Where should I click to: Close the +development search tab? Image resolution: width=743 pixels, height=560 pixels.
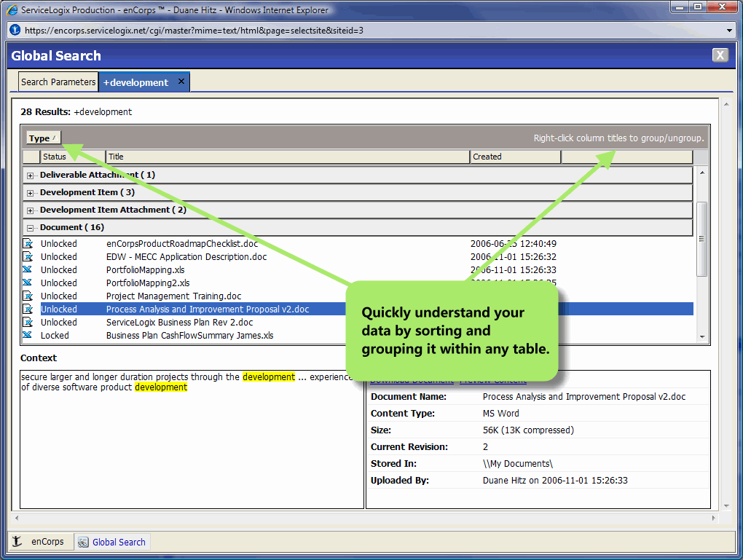pyautogui.click(x=181, y=82)
